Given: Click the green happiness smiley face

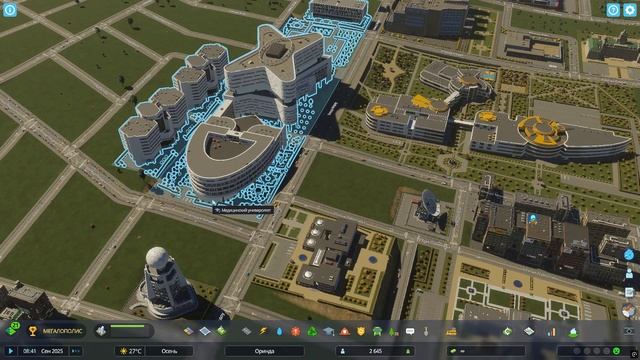Looking at the screenshot, I should 616,351.
